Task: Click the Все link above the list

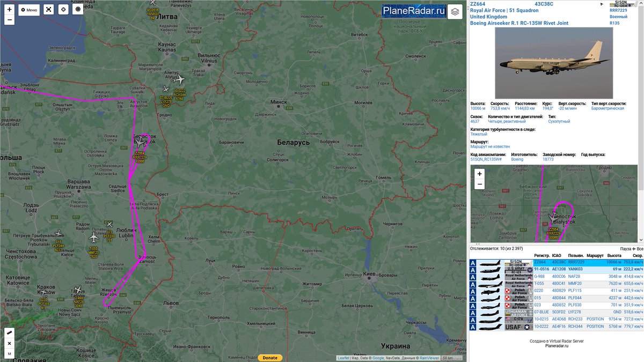Action: click(640, 249)
